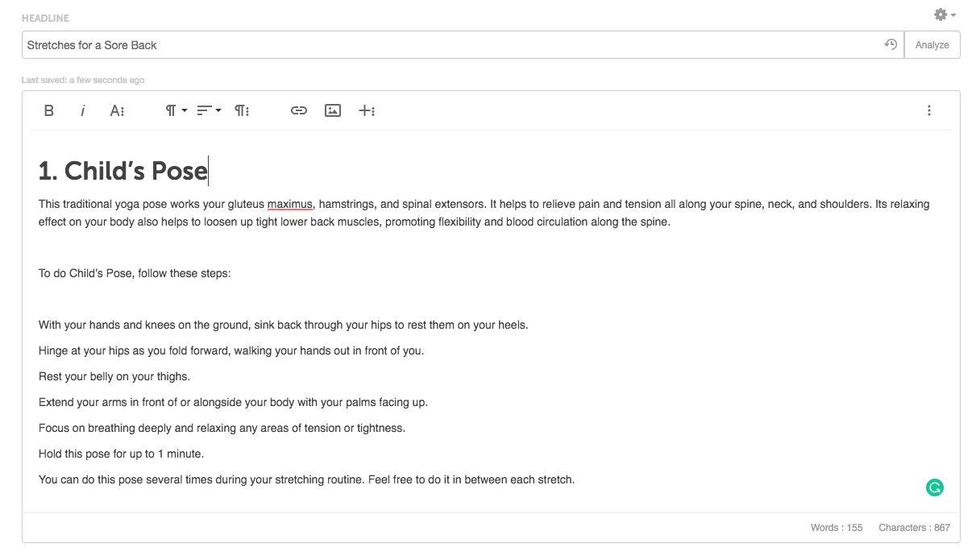Click the "To do Child's Pose" paragraph

135,273
